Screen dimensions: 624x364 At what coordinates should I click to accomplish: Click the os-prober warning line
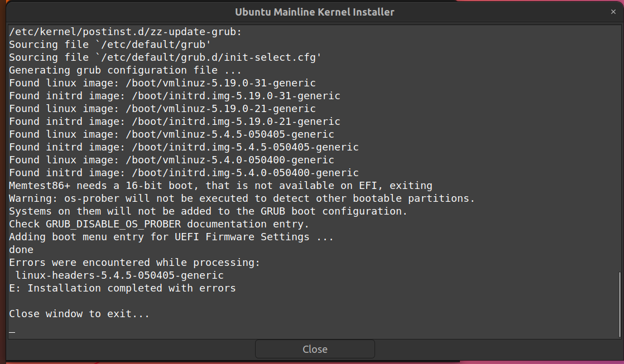[x=242, y=198]
